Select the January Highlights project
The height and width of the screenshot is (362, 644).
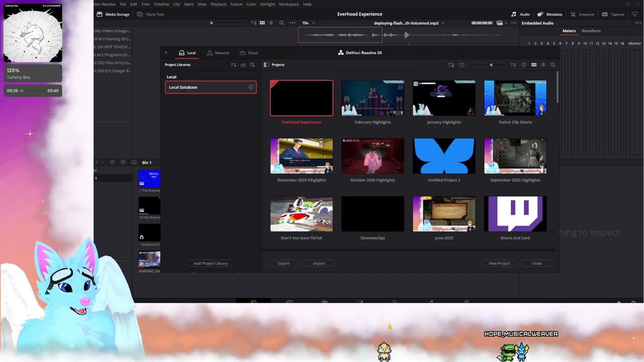coord(444,98)
